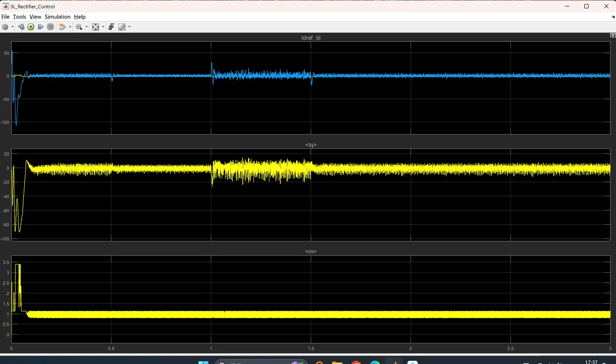Expand the Zoom tool dropdown arrow
The image size is (616, 364).
click(87, 27)
